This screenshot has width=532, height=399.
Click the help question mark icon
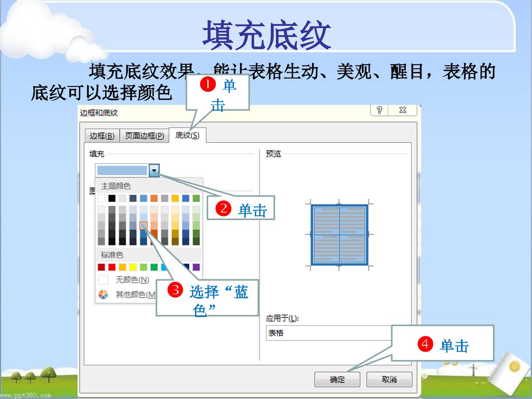(379, 110)
